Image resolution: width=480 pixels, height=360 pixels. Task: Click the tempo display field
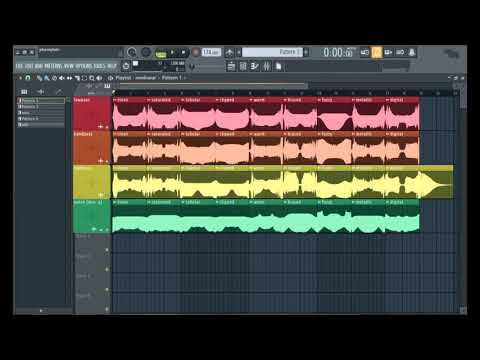[x=211, y=52]
